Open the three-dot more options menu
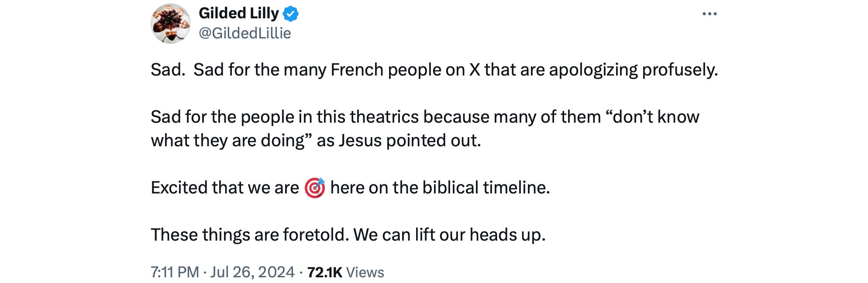This screenshot has height=283, width=868. 710,14
